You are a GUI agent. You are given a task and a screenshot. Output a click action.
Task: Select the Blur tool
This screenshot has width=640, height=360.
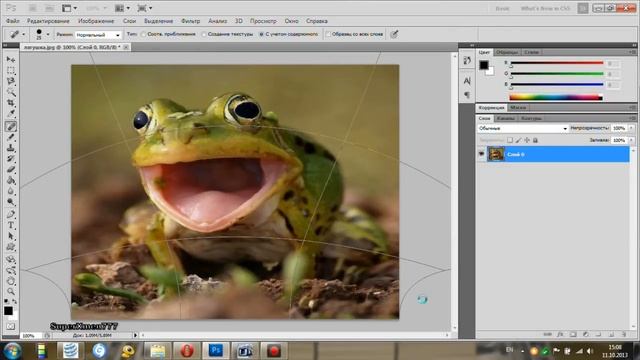tap(11, 191)
